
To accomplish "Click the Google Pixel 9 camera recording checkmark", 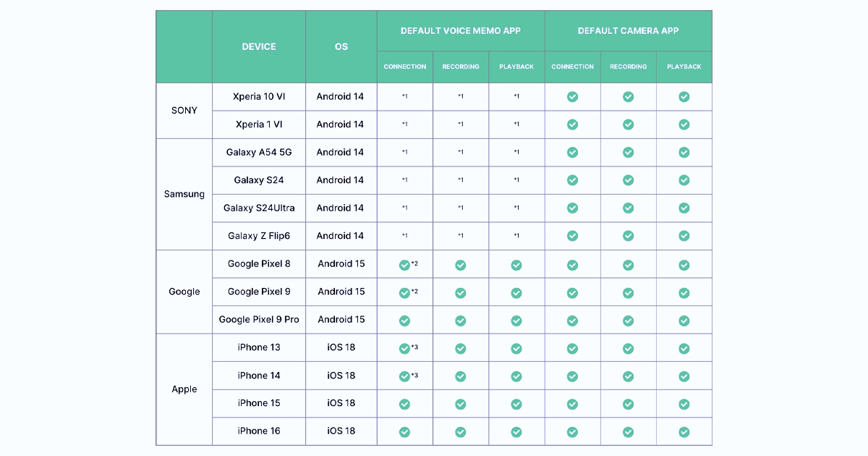I will click(x=628, y=292).
